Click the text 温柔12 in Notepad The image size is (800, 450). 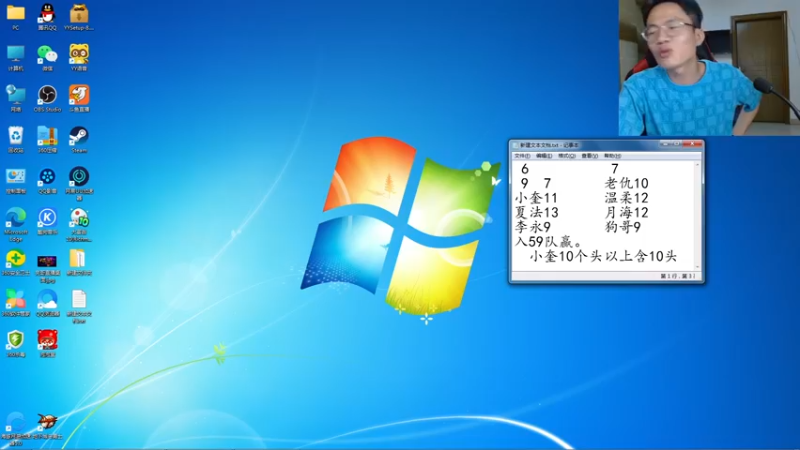point(627,198)
